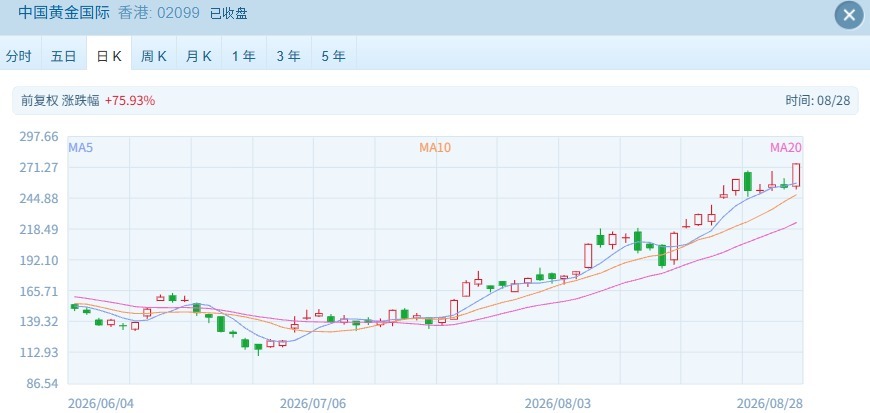Screen dimensions: 870x413
Task: Select the 日K tab
Action: point(109,56)
